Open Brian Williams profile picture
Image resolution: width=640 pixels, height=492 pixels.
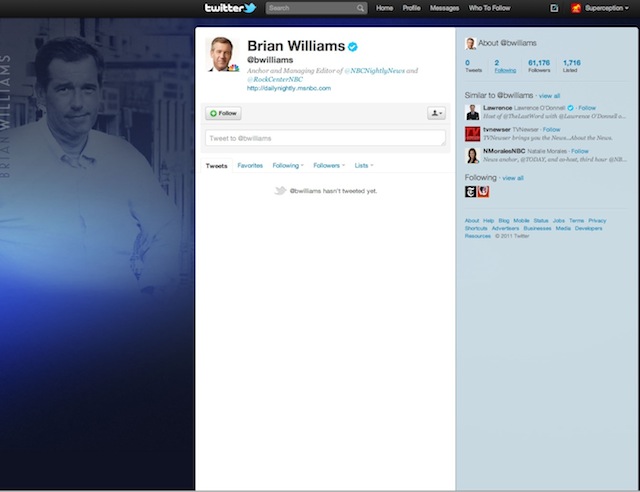222,55
